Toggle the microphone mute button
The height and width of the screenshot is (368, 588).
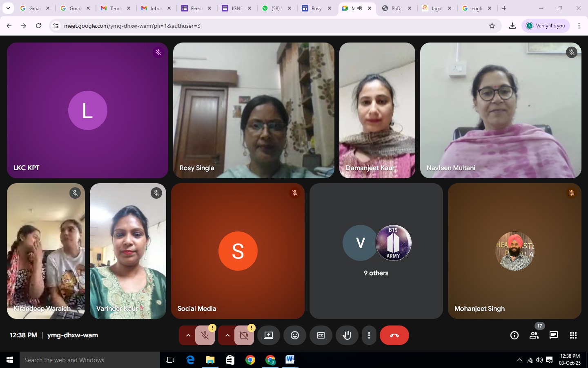[x=205, y=335]
